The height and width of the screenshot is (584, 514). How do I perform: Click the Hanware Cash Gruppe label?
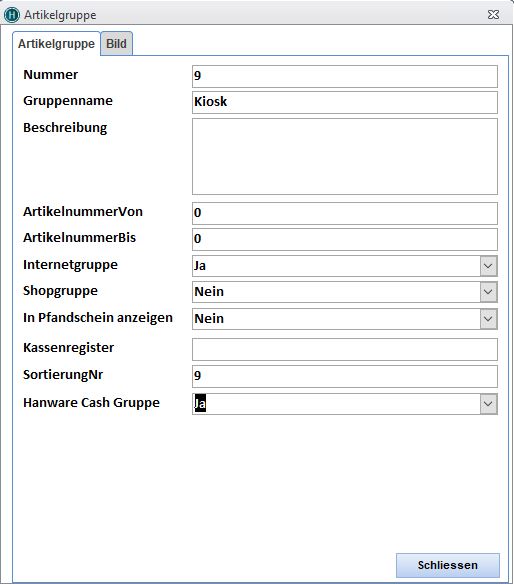[91, 403]
